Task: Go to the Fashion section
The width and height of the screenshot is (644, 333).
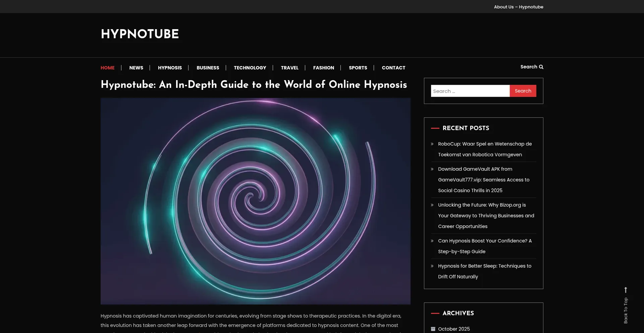Action: click(x=323, y=68)
